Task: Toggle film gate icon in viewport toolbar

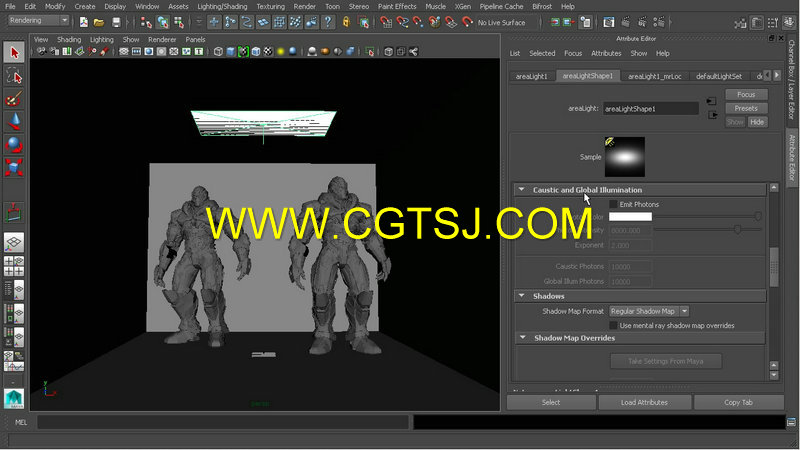Action: pos(136,52)
